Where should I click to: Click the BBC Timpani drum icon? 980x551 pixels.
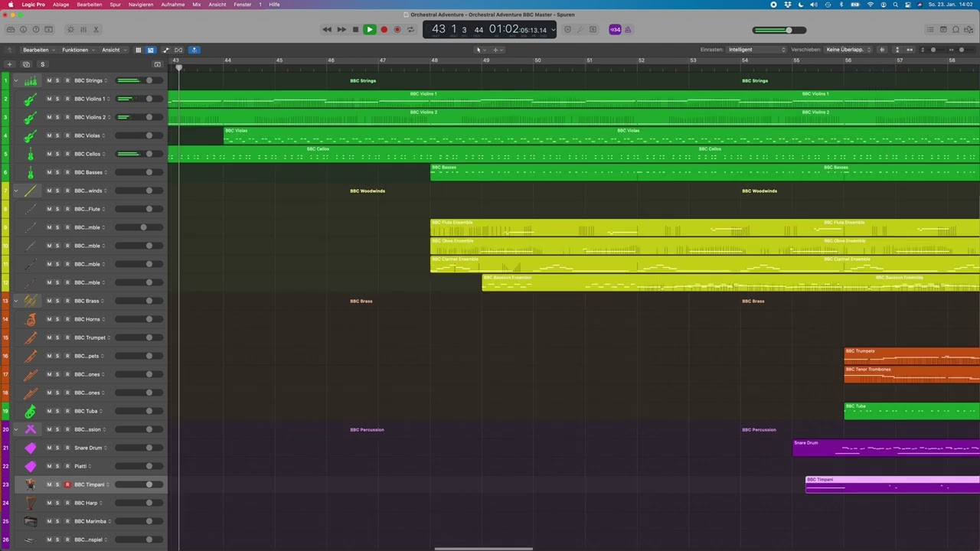click(x=31, y=484)
